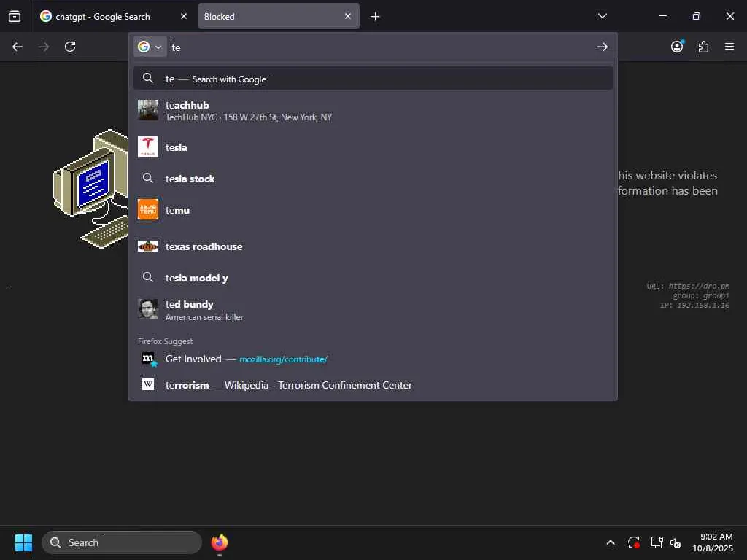This screenshot has width=747, height=560.
Task: Click 'TechHub NYC · 158 W 27th St' subtitle
Action: point(249,117)
